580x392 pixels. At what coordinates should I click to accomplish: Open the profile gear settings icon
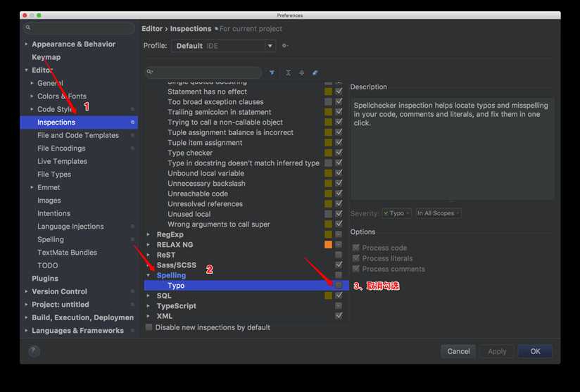(x=285, y=46)
